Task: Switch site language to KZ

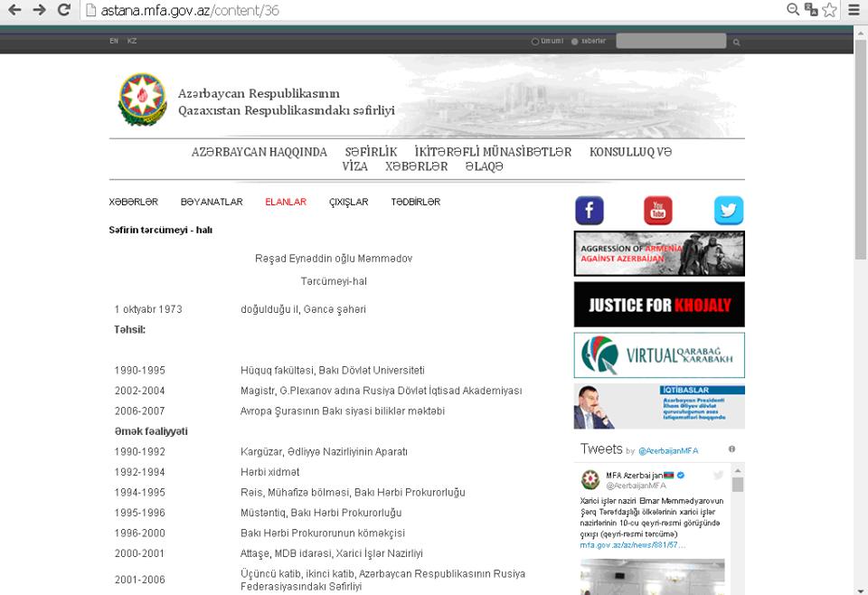Action: [132, 41]
